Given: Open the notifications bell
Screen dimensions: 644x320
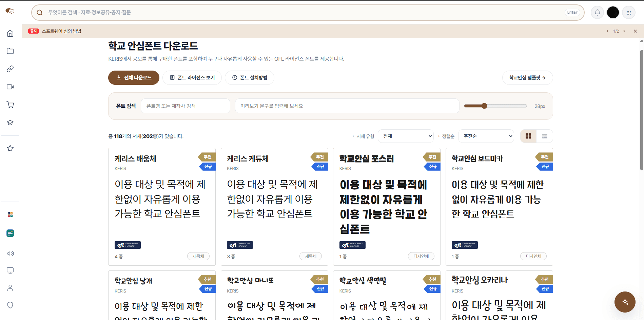Looking at the screenshot, I should pos(598,13).
